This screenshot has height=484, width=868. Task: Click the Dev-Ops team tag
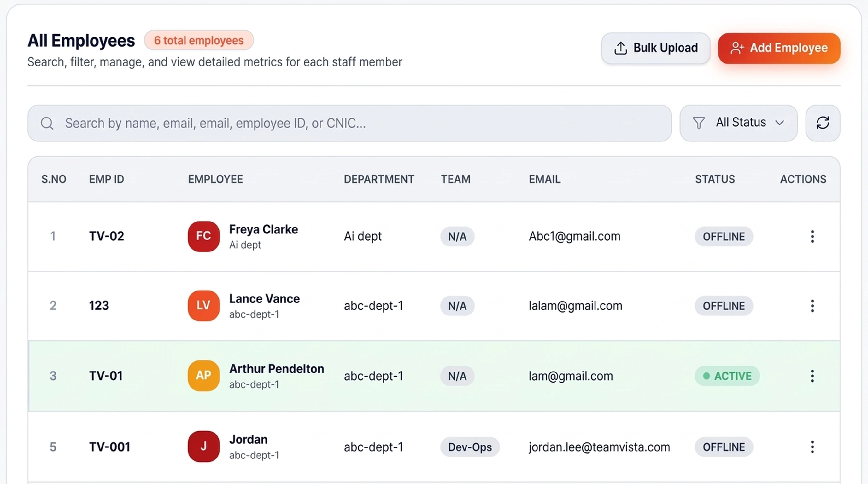470,447
